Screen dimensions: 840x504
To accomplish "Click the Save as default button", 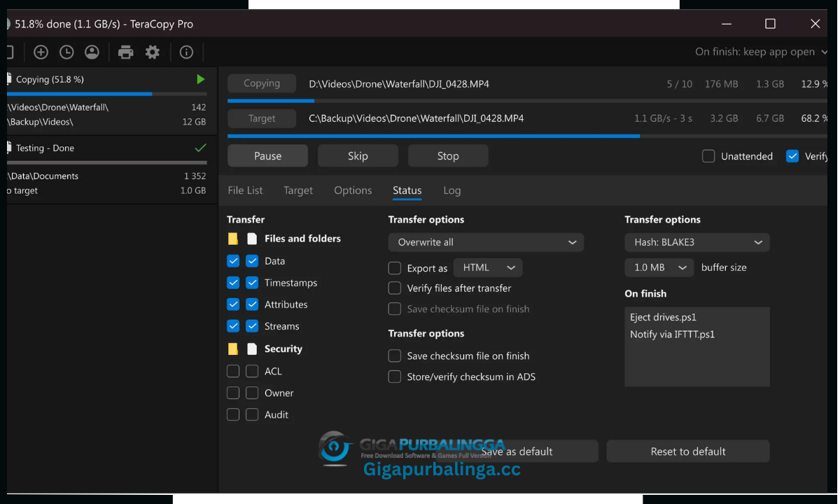I will tap(517, 451).
